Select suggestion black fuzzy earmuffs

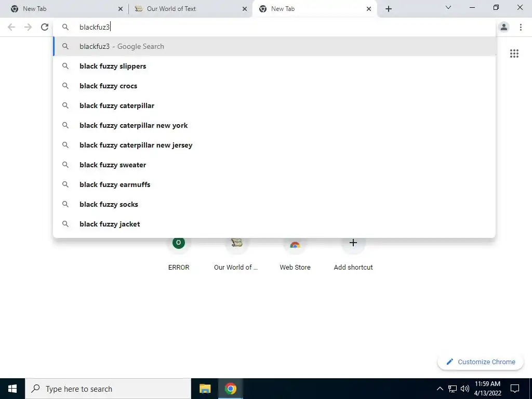(274, 184)
